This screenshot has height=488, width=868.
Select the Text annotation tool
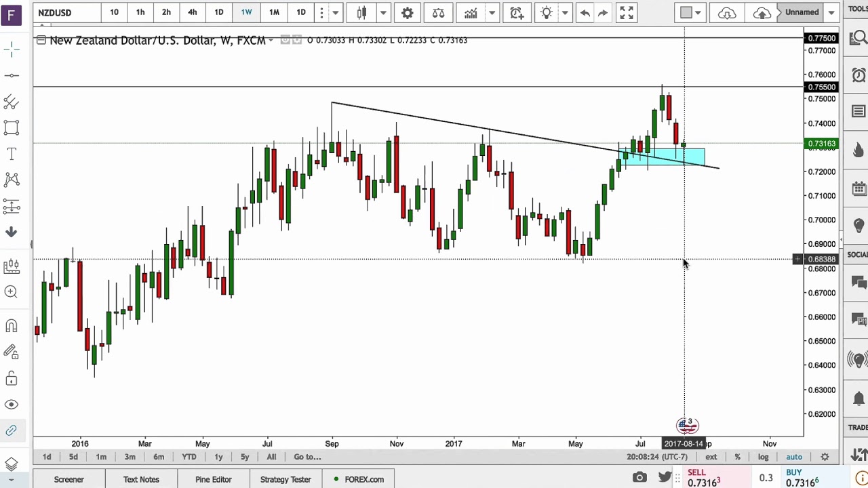(12, 155)
